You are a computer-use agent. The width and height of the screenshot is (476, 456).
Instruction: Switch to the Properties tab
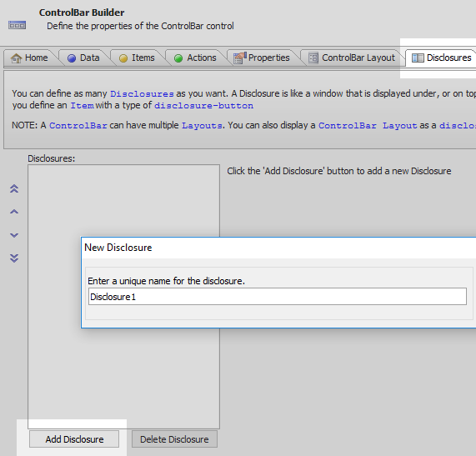tap(262, 58)
